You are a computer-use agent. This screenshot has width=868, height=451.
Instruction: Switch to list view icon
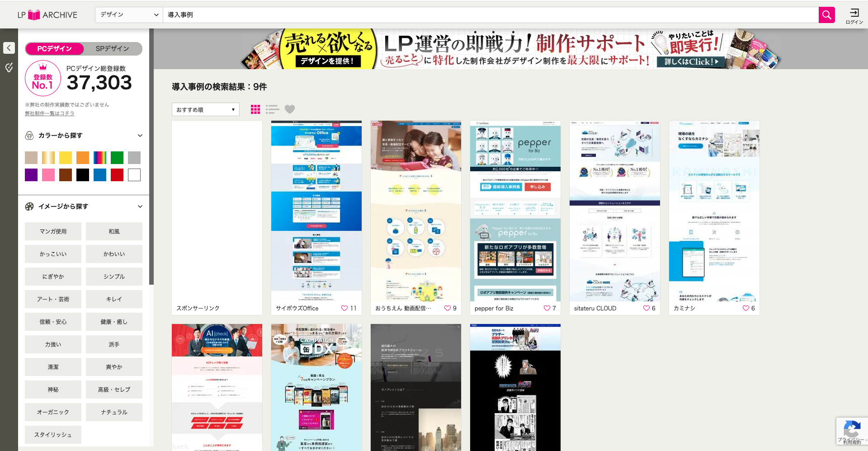272,109
